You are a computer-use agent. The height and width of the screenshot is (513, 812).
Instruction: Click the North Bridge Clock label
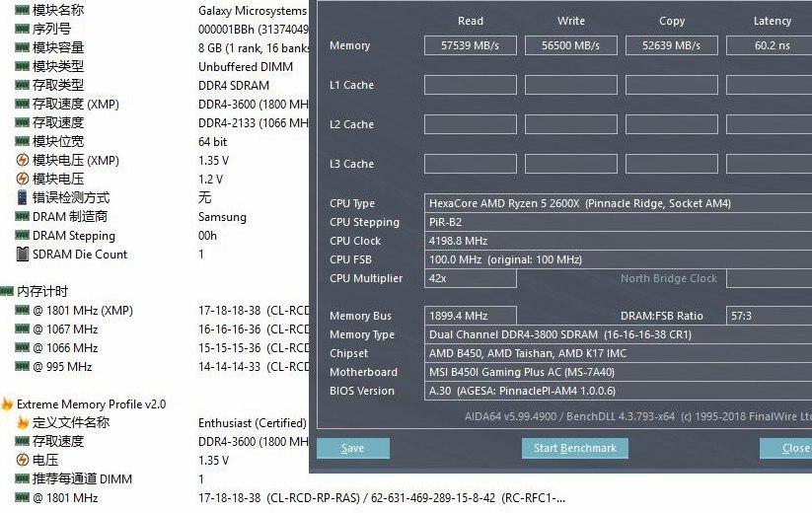(x=669, y=278)
